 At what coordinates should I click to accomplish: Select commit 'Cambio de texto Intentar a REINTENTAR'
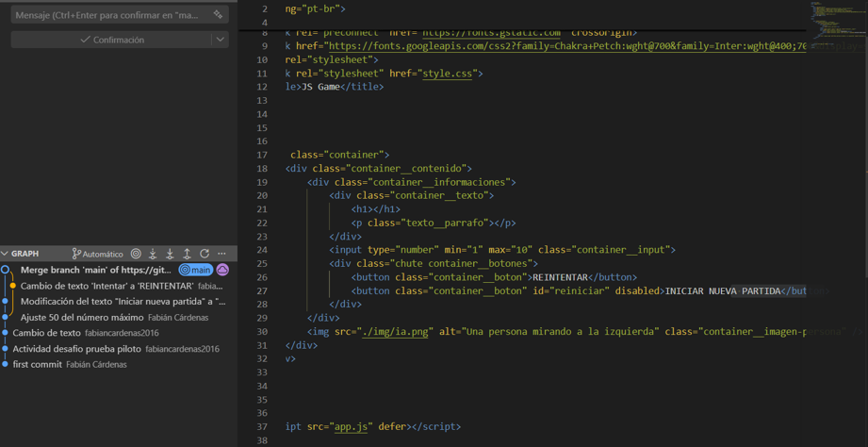click(119, 286)
